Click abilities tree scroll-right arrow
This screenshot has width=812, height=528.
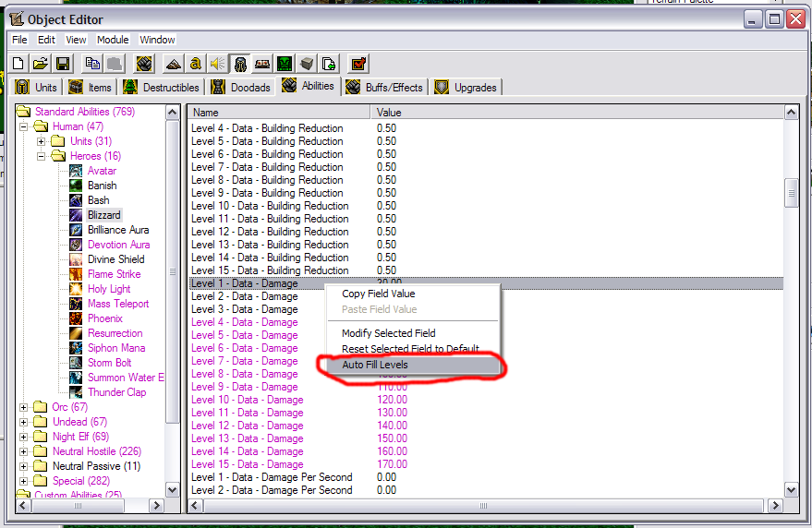pyautogui.click(x=156, y=505)
